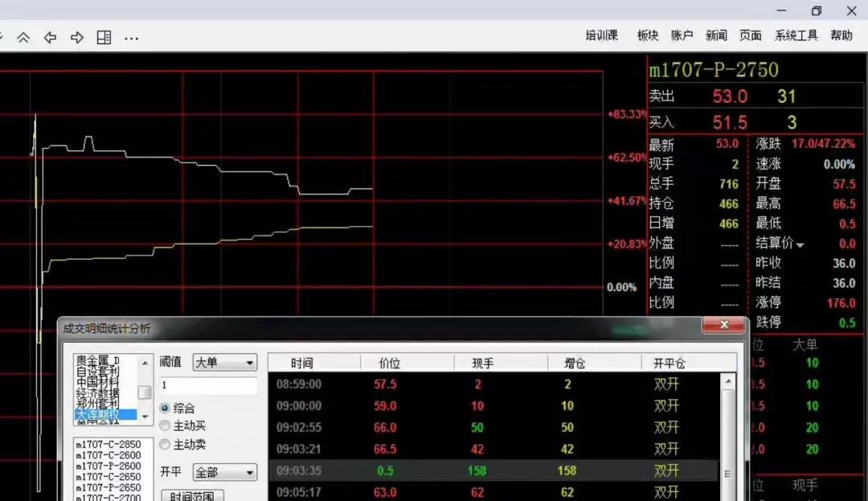Click the panel layout toolbar icon
868x501 pixels.
(104, 38)
